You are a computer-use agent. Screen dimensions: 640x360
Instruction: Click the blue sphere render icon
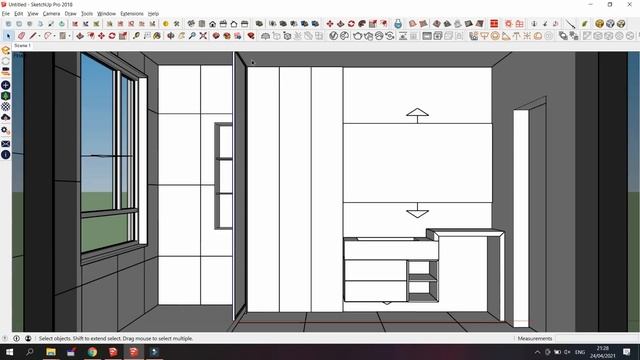(x=610, y=24)
